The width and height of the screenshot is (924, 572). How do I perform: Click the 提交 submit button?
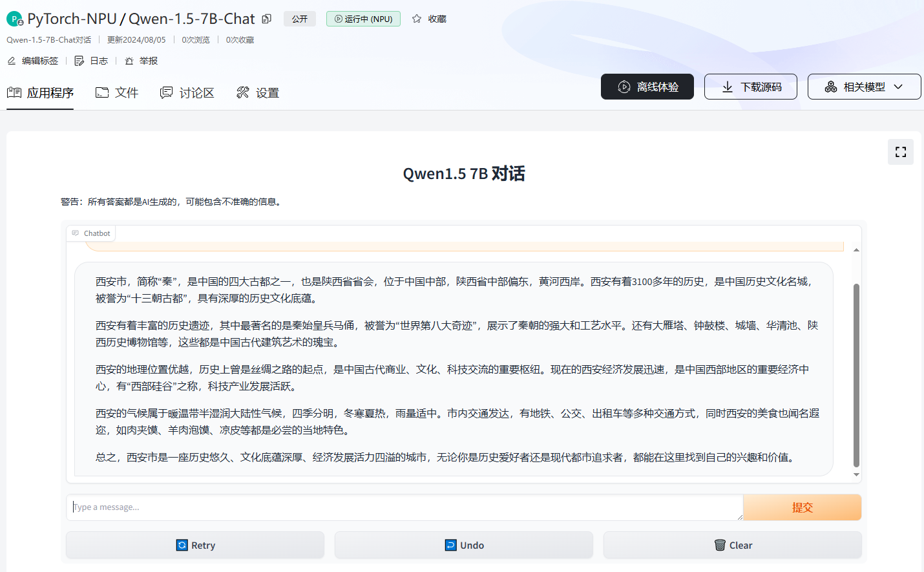tap(803, 507)
